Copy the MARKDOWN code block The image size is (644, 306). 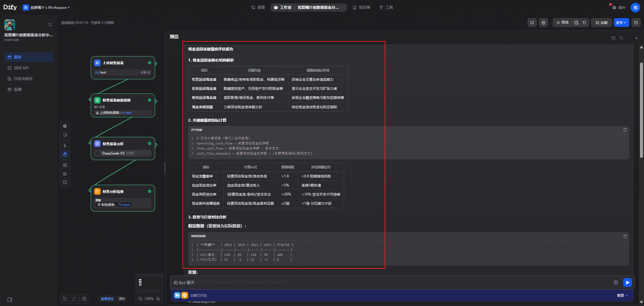pos(625,236)
